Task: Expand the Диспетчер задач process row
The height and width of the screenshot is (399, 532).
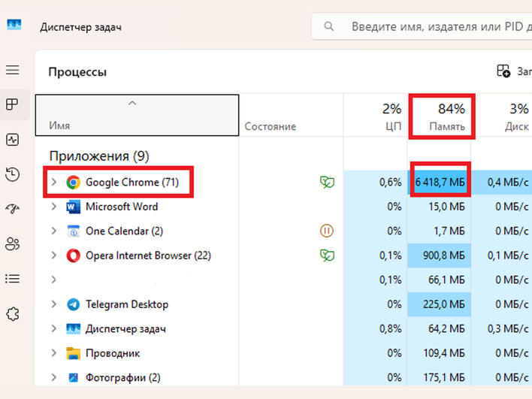Action: [54, 329]
